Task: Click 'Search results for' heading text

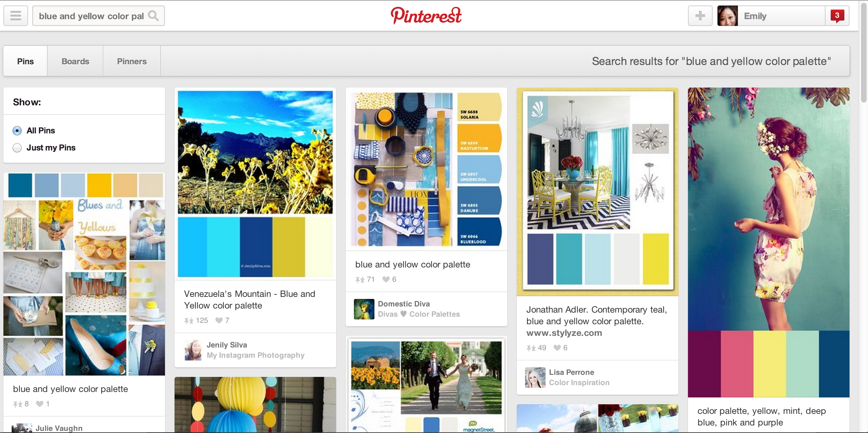Action: (x=711, y=61)
